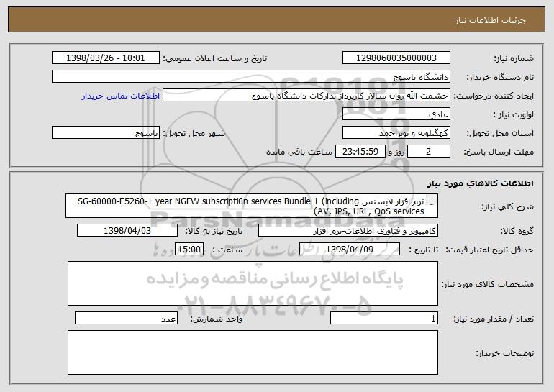Click the price validity date field 1398/04/09
This screenshot has height=392, width=554.
point(350,250)
